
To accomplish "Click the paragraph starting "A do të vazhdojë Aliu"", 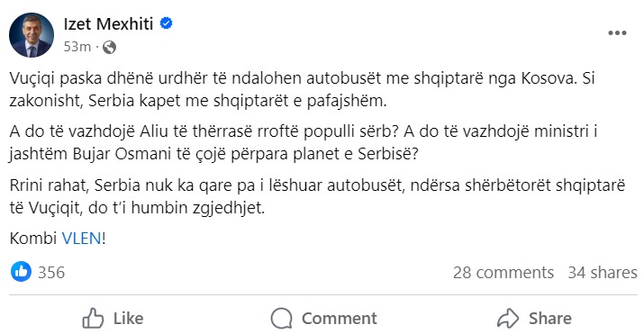I will pyautogui.click(x=304, y=143).
